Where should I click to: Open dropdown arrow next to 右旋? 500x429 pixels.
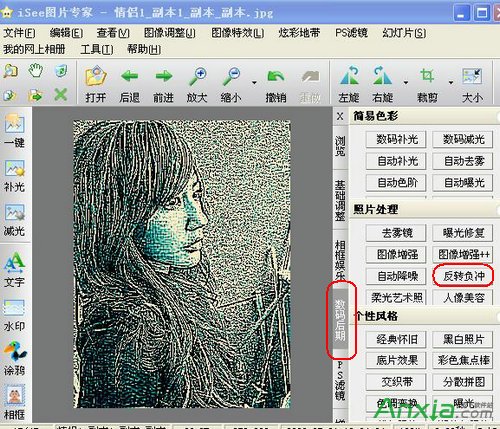[406, 82]
